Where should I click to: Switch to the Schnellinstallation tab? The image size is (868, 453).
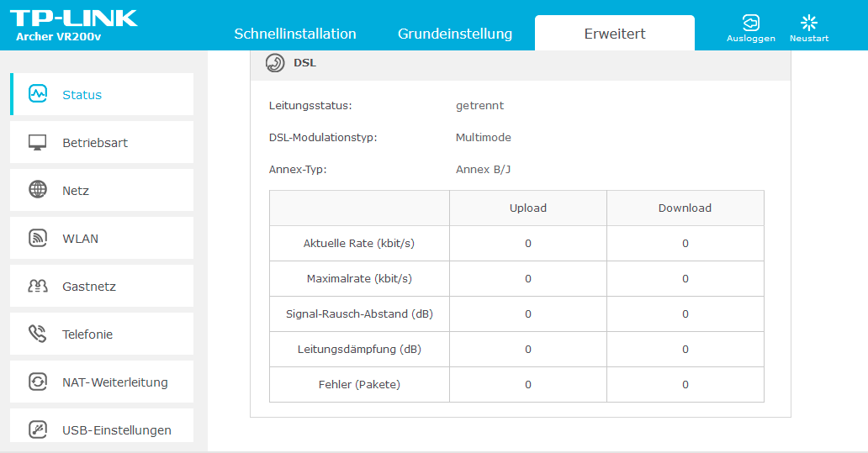295,34
